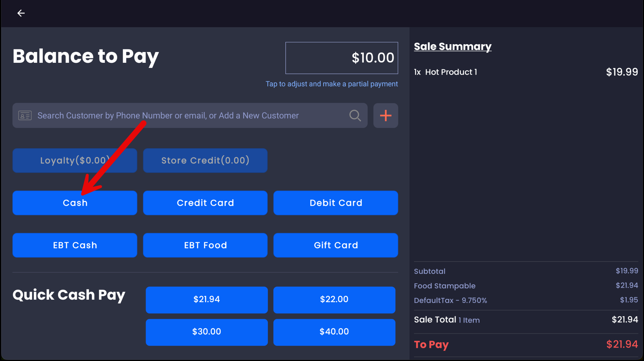Add new customer with plus icon
644x361 pixels.
(386, 116)
